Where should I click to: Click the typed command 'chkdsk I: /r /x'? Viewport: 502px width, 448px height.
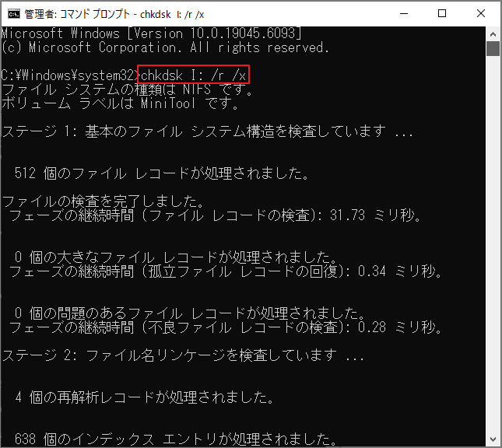[x=193, y=75]
